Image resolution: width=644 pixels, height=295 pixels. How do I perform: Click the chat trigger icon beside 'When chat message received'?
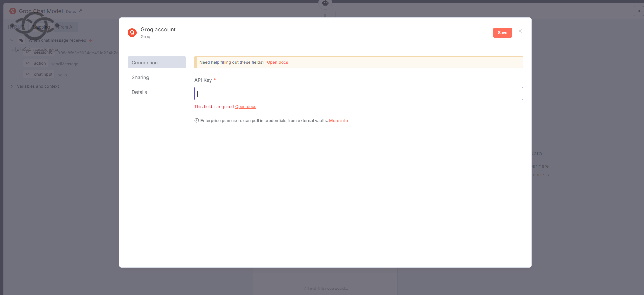21,40
